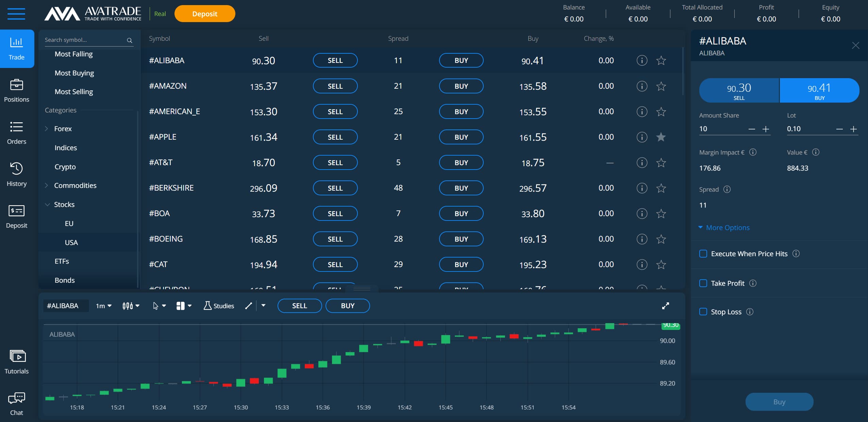Collapse the Stocks category
Screen dimensions: 868x422
click(x=47, y=204)
